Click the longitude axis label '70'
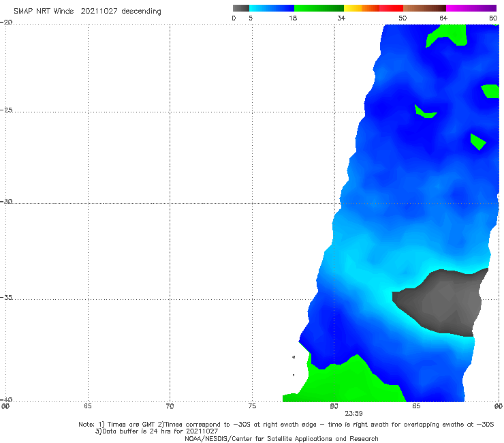The image size is (504, 443). click(170, 406)
